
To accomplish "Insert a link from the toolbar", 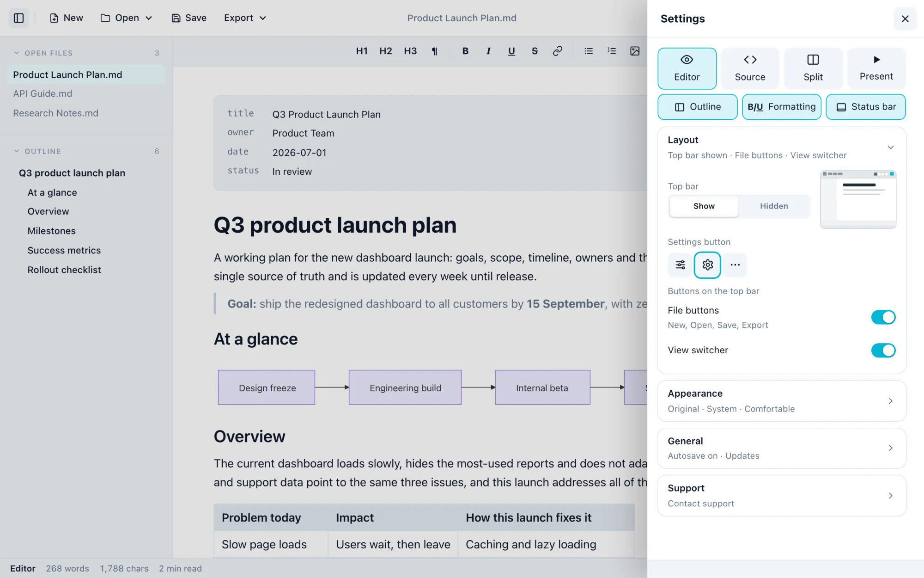I will tap(558, 51).
